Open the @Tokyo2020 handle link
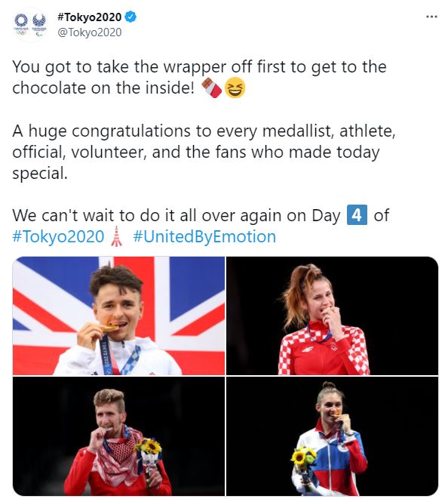The height and width of the screenshot is (499, 448). 89,32
